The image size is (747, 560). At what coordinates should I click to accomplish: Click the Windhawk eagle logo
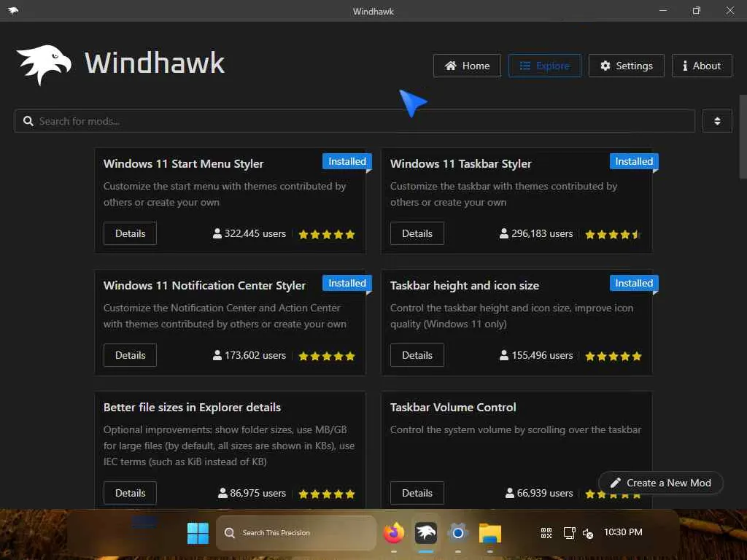coord(44,64)
